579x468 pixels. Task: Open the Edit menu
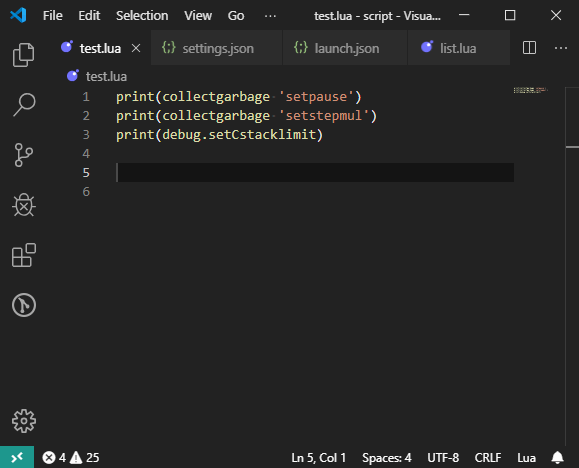pyautogui.click(x=89, y=16)
